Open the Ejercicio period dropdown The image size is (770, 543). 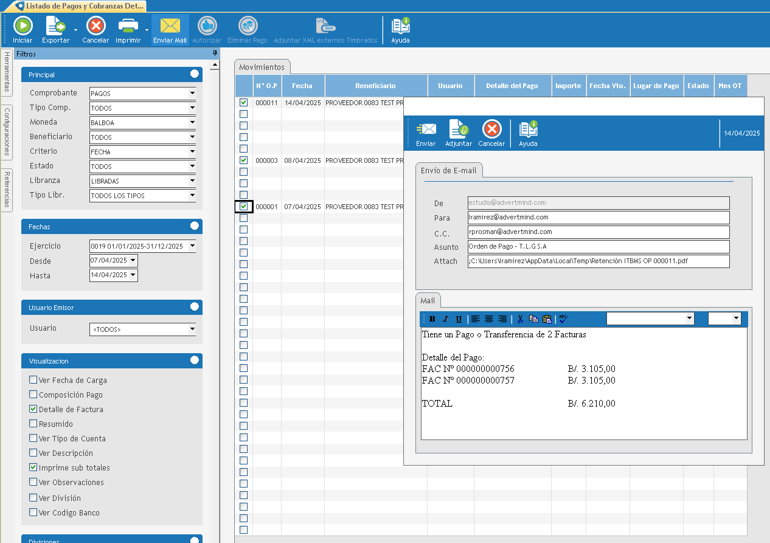[192, 246]
